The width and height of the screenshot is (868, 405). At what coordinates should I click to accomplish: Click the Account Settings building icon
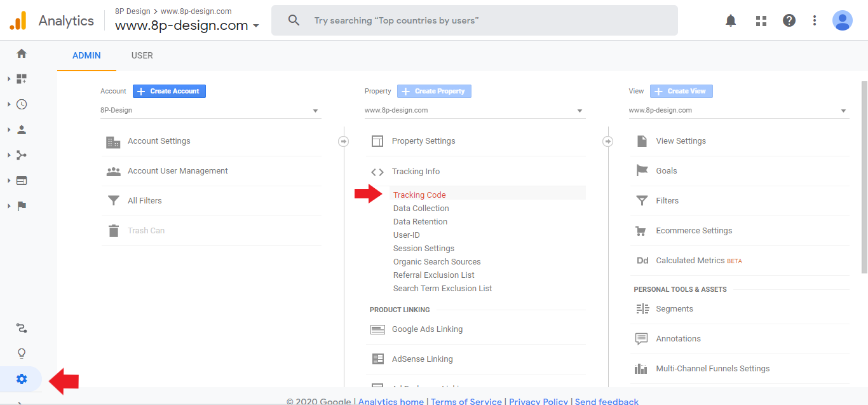(113, 142)
